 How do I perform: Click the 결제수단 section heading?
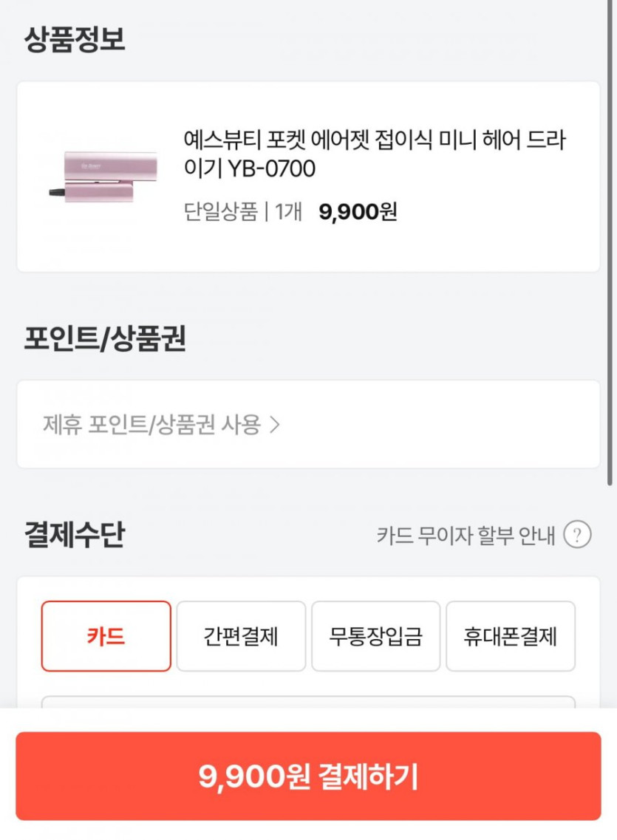tap(75, 534)
